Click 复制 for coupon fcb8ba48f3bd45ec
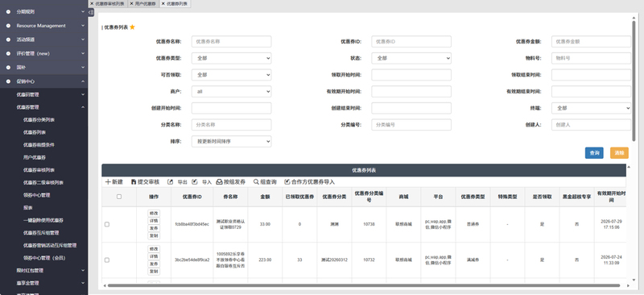 154,235
